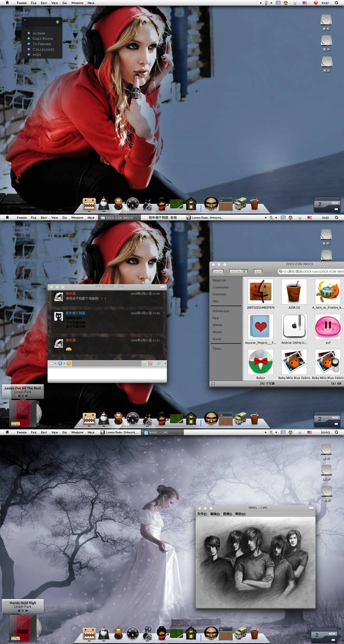Select the A_tuin_vs_Firefox_b icon file
The image size is (344, 644).
coord(328,291)
